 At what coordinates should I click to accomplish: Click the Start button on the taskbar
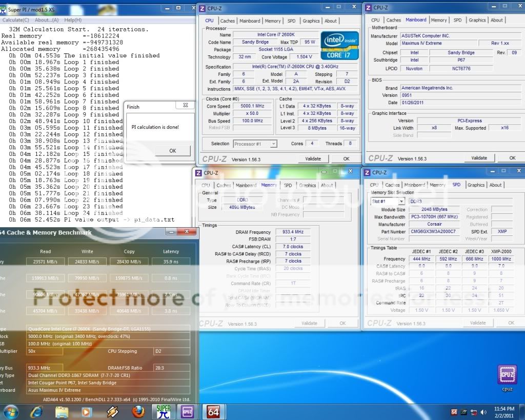[10, 412]
